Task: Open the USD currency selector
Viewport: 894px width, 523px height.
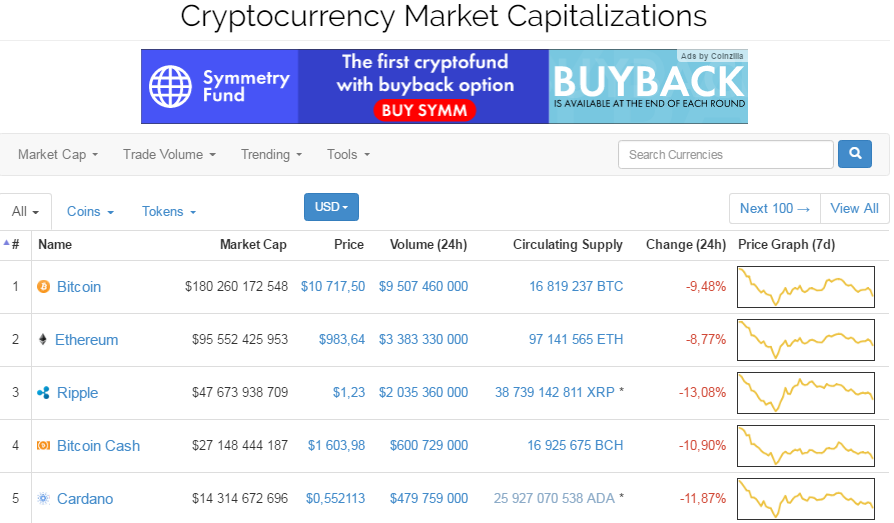Action: pyautogui.click(x=331, y=207)
